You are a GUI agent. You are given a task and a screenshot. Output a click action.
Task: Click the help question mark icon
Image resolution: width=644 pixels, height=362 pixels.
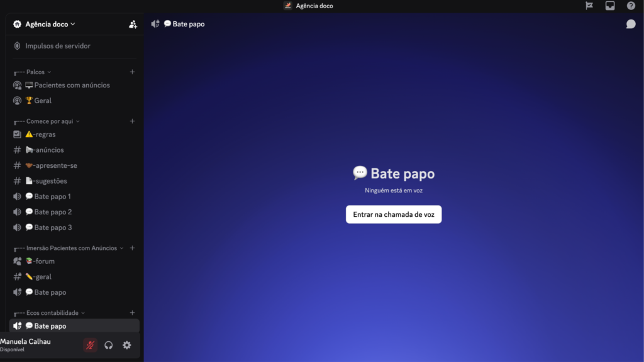[x=631, y=6]
